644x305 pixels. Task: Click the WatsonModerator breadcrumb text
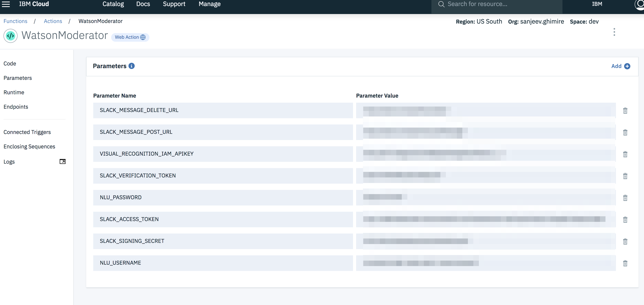[x=100, y=21]
